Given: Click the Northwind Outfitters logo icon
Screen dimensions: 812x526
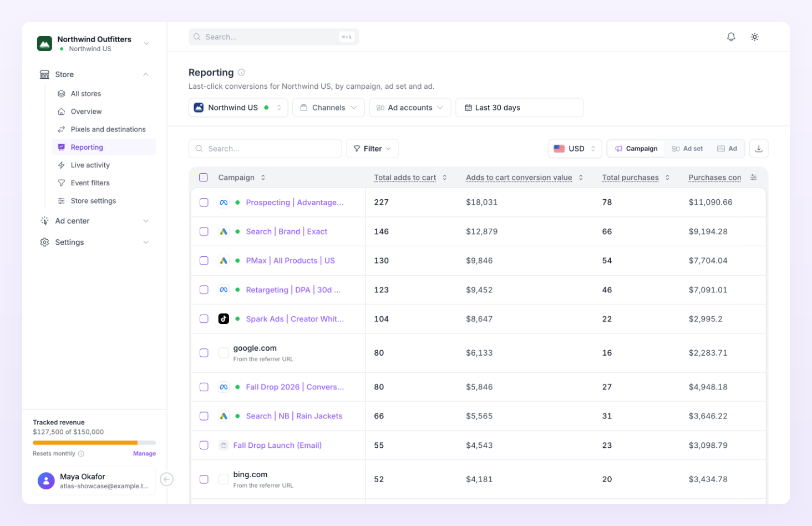Looking at the screenshot, I should [44, 43].
